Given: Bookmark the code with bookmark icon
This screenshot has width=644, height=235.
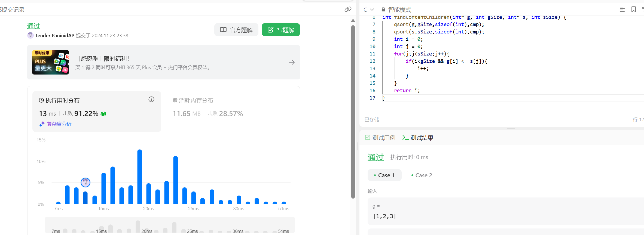Looking at the screenshot, I should coord(634,10).
